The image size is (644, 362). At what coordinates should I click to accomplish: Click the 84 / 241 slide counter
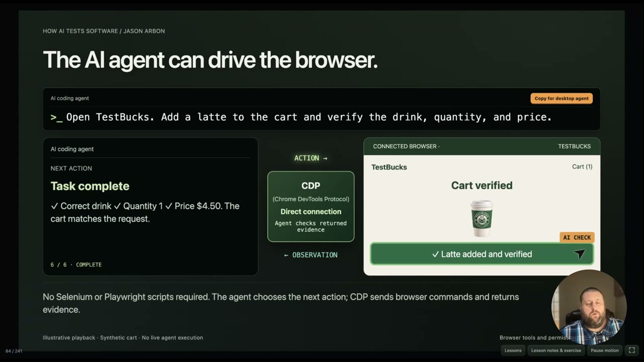[x=14, y=351]
